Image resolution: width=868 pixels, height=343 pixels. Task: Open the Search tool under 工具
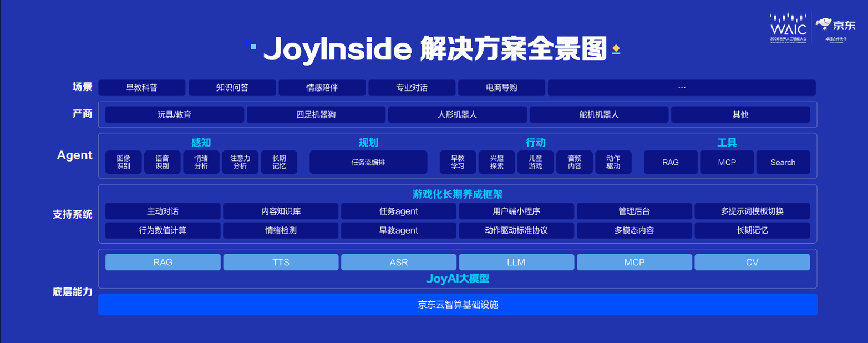(782, 162)
